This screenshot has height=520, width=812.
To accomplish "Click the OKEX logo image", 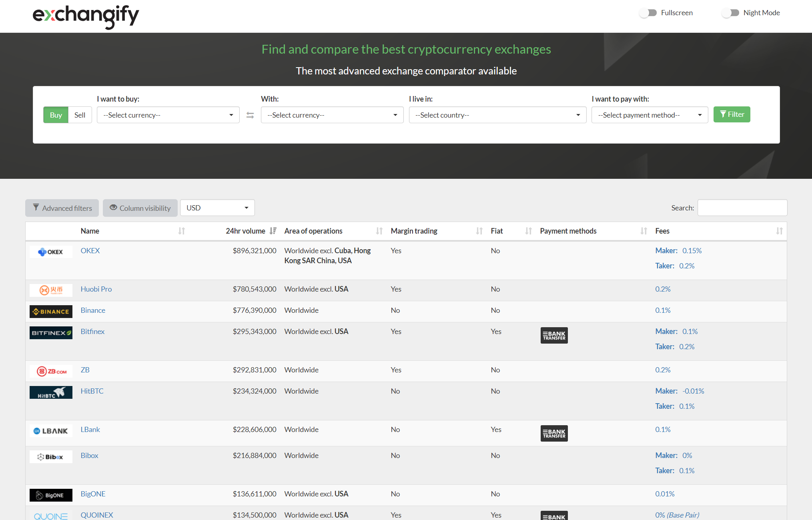I will (51, 252).
